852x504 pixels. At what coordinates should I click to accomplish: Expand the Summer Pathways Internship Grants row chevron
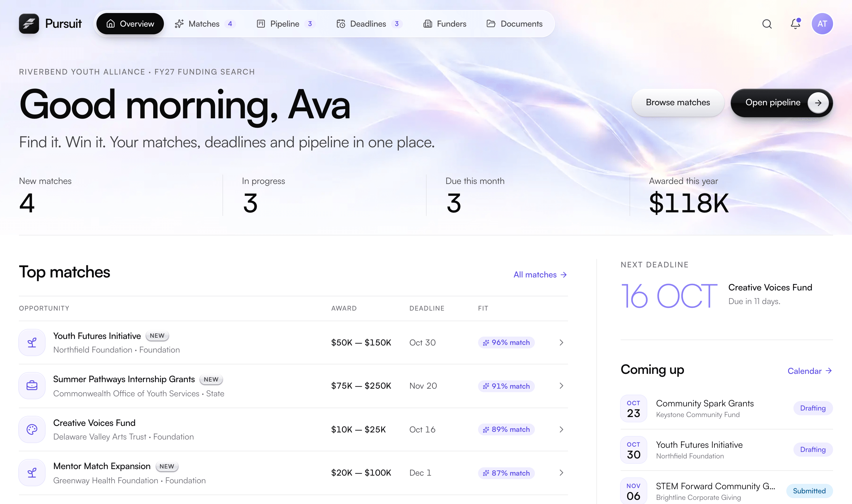tap(561, 386)
